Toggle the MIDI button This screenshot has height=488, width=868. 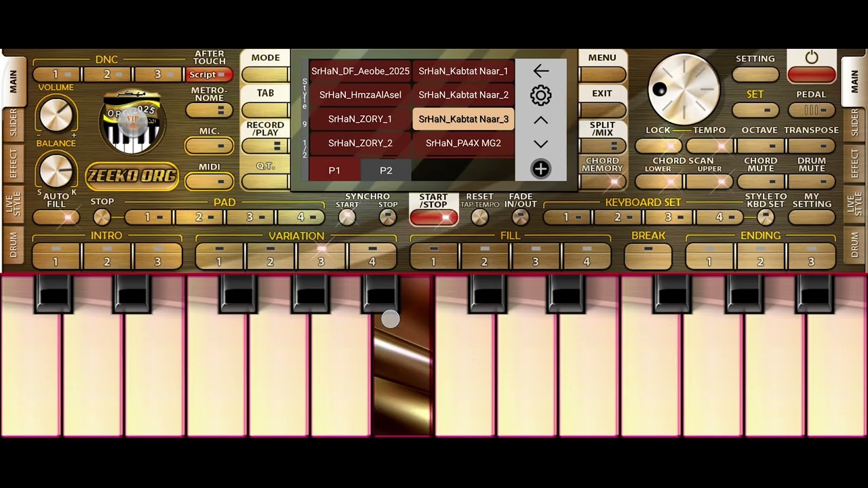pyautogui.click(x=210, y=181)
